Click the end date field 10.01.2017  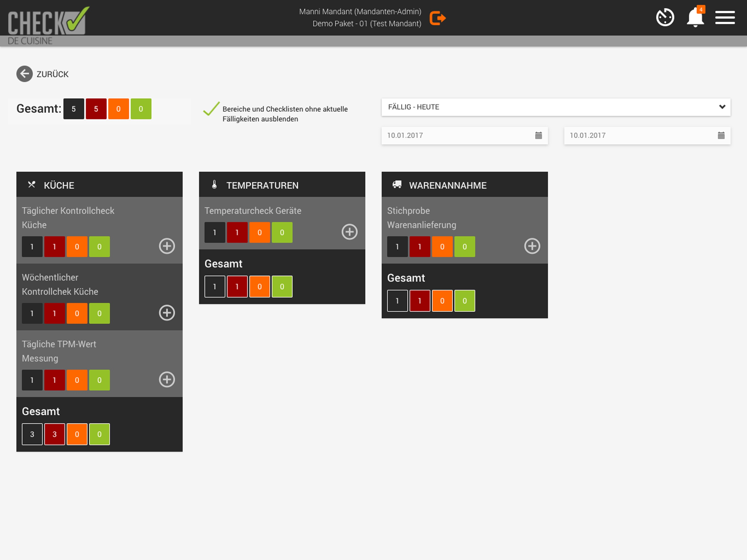(647, 135)
